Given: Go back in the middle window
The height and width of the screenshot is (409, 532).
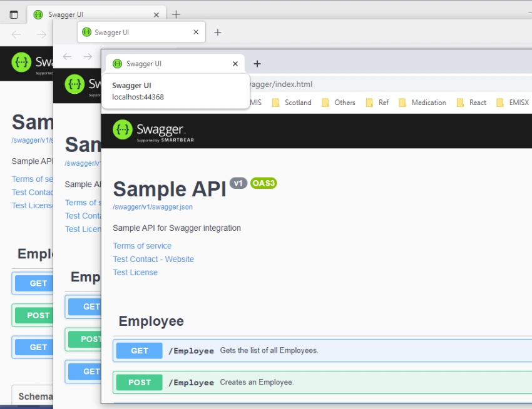Looking at the screenshot, I should [x=67, y=56].
